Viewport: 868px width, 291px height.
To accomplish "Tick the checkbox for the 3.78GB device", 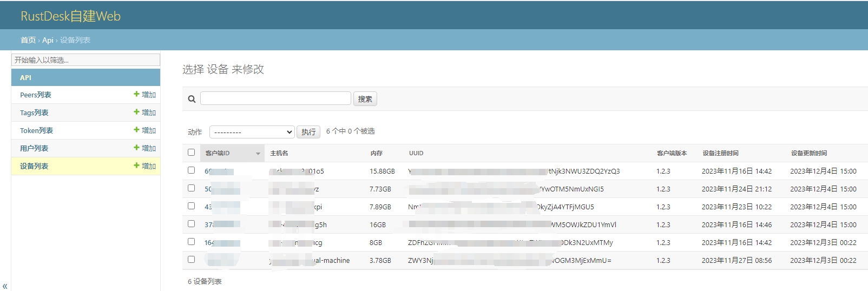I will [191, 260].
